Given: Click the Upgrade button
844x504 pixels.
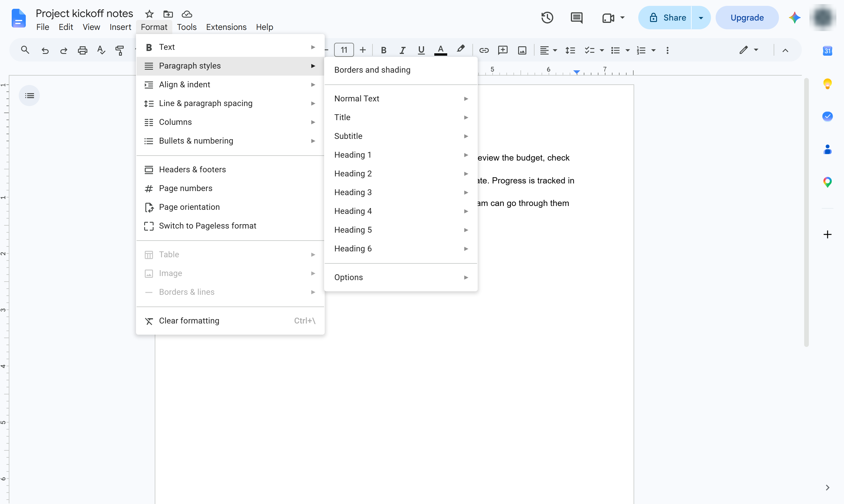Looking at the screenshot, I should 747,18.
